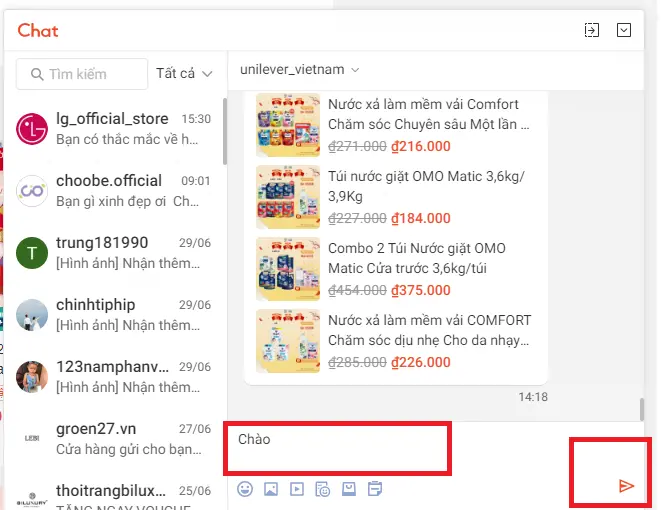Click trung181990 green T avatar
This screenshot has width=670, height=510.
coord(32,253)
